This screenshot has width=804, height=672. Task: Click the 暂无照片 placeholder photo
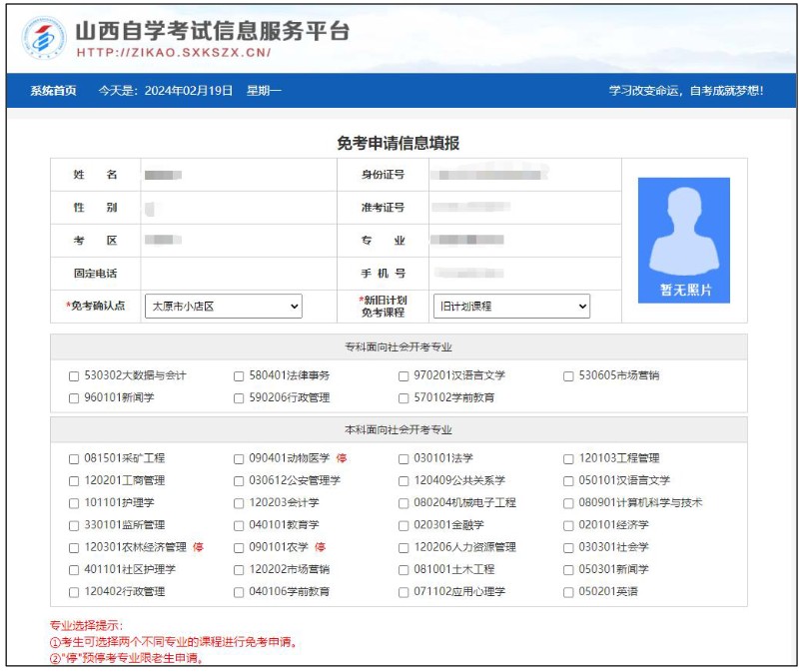pyautogui.click(x=683, y=240)
